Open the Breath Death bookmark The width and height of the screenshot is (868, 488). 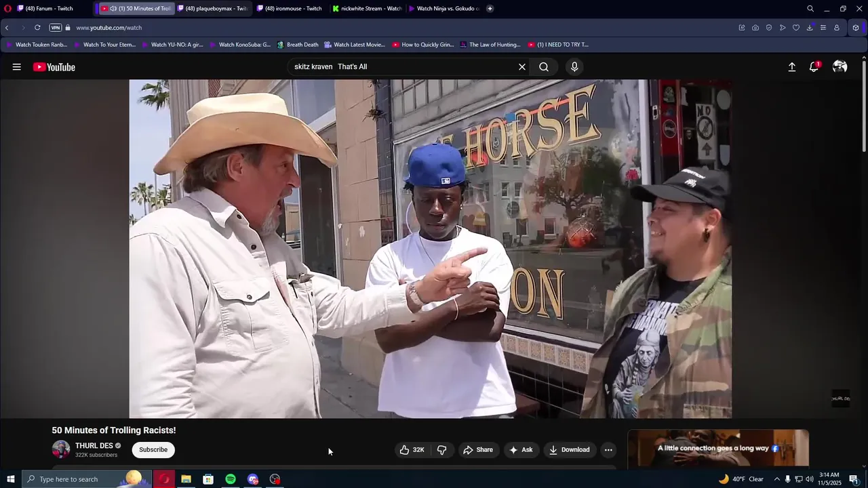tap(298, 45)
